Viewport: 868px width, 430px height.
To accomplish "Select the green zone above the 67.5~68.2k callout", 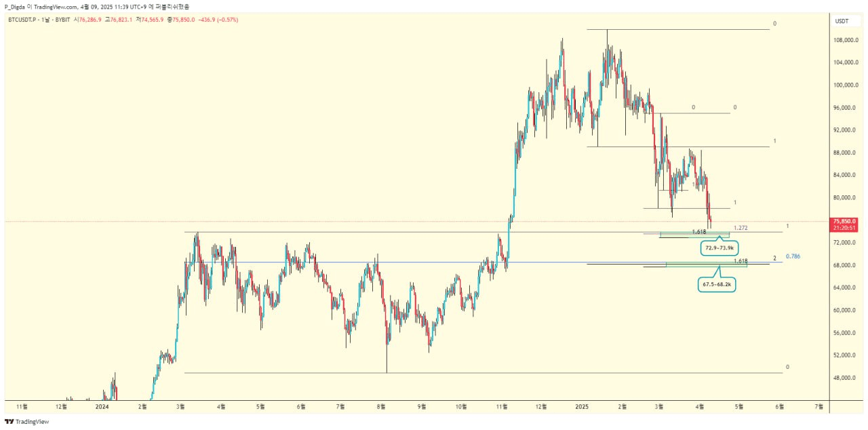I will point(706,265).
